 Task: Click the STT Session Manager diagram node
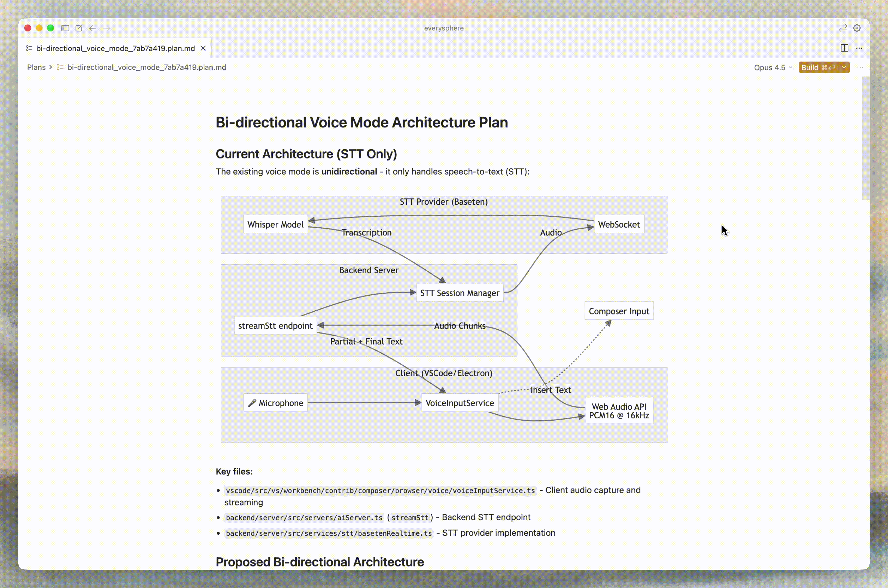point(460,293)
